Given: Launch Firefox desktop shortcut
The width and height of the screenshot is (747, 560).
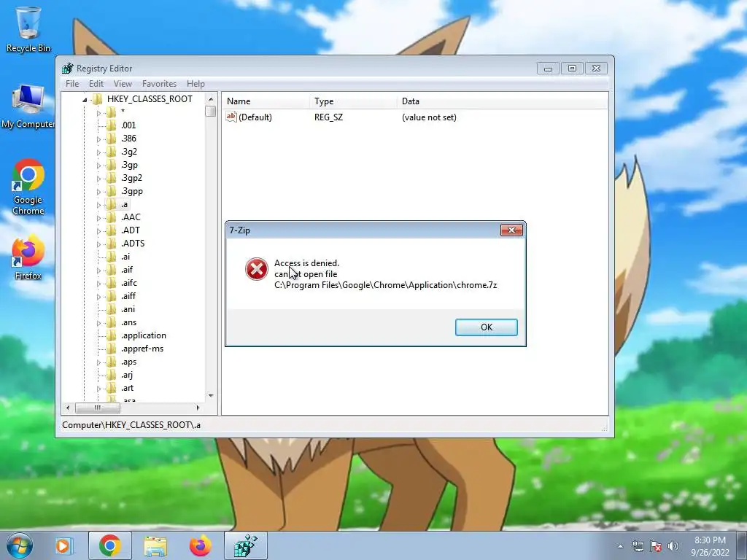Looking at the screenshot, I should click(28, 257).
